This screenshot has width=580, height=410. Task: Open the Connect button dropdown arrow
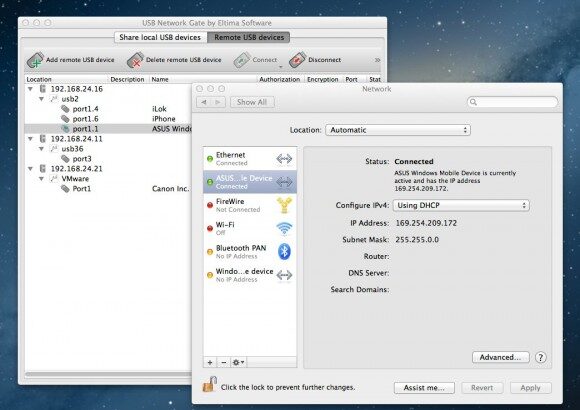tap(280, 67)
